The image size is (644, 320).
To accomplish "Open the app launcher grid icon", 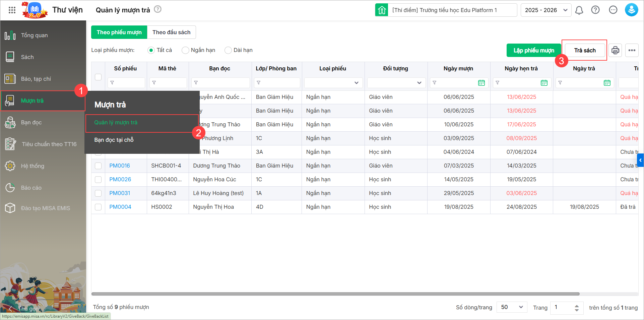I will point(12,10).
